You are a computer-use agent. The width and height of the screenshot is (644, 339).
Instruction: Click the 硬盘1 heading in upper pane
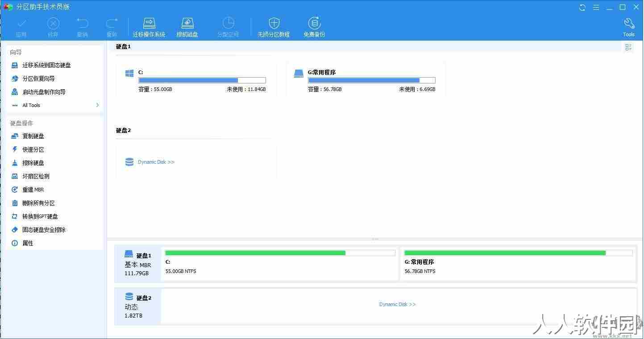pyautogui.click(x=123, y=46)
